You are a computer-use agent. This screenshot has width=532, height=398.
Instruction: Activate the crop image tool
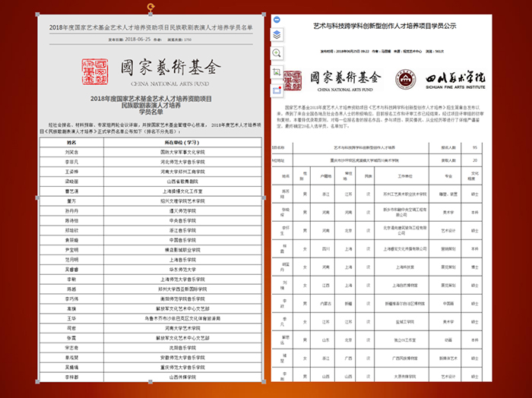tap(277, 71)
